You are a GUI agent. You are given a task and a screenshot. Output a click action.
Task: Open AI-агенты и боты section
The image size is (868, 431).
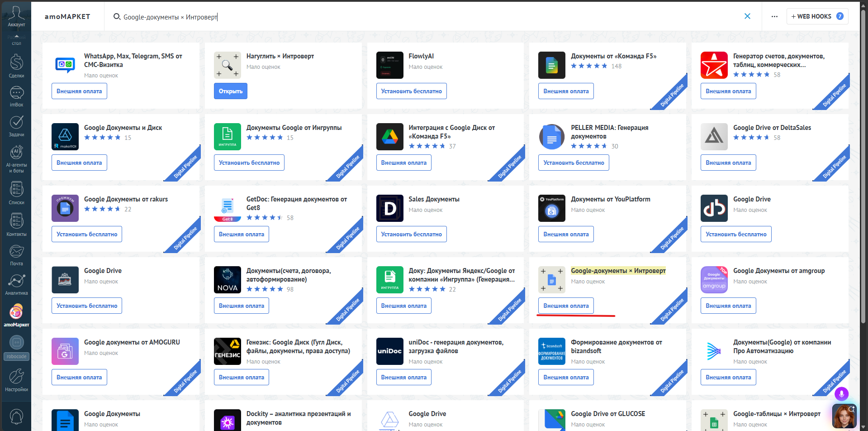(16, 158)
